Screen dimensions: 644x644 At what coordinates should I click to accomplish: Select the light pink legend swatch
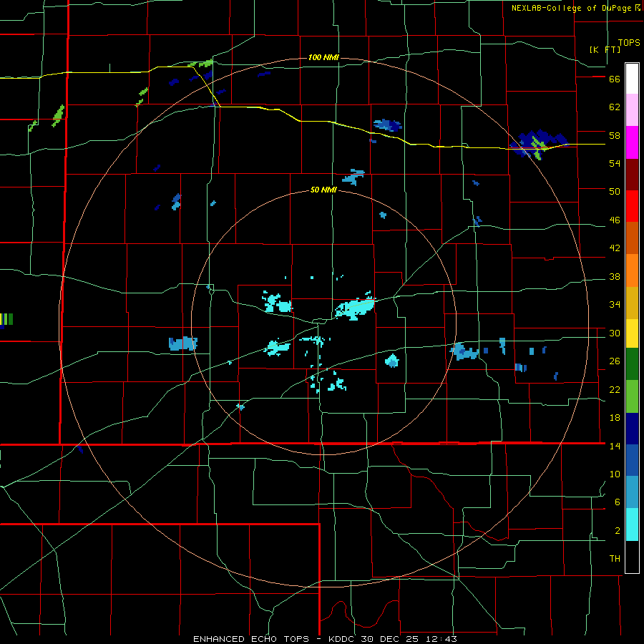coord(632,109)
